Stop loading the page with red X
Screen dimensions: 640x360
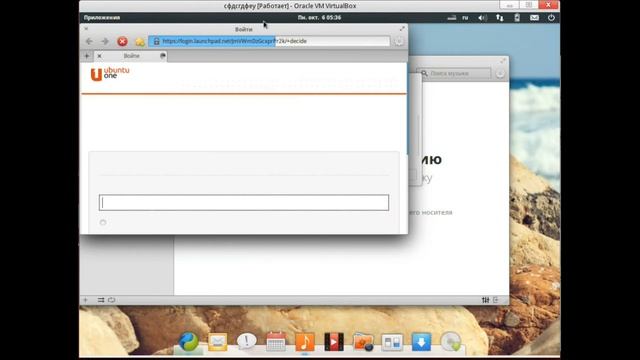[122, 41]
